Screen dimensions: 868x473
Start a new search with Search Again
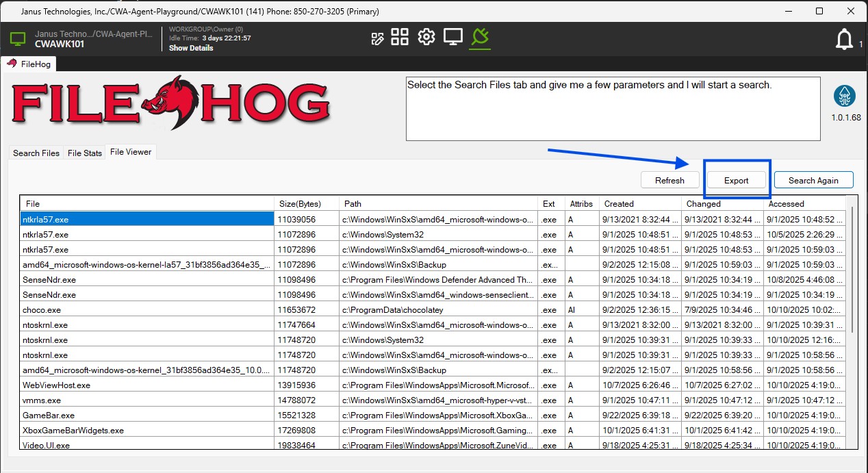point(813,179)
